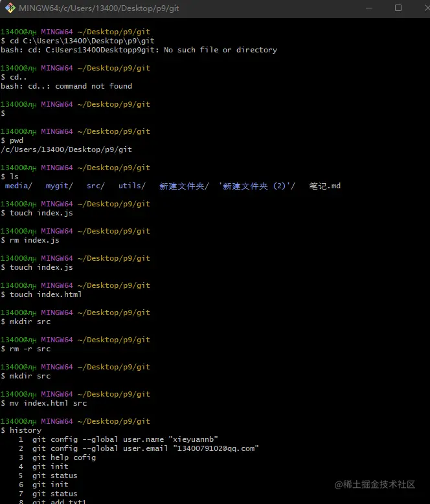The image size is (430, 504).
Task: Click history entry 2 user.email config
Action: [139, 448]
